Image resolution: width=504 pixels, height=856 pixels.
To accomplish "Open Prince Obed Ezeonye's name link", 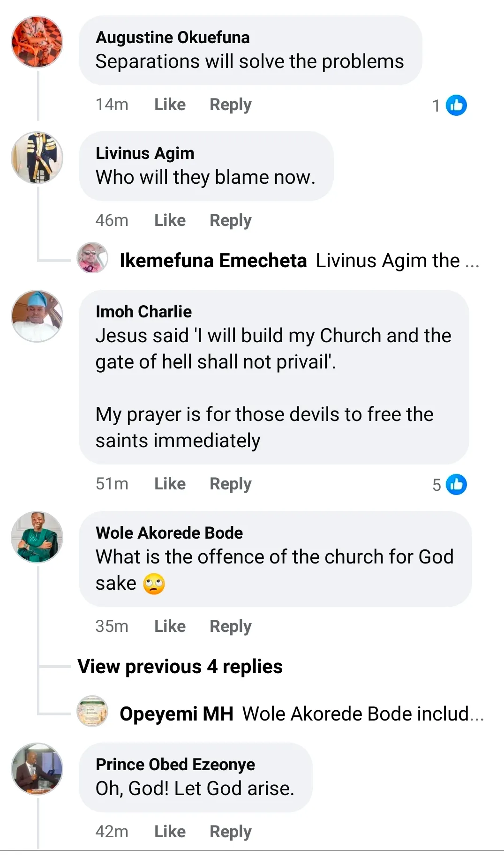I will click(x=175, y=765).
